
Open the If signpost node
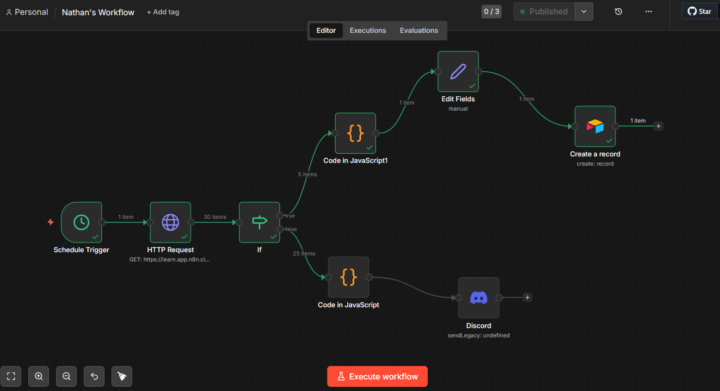coord(259,222)
